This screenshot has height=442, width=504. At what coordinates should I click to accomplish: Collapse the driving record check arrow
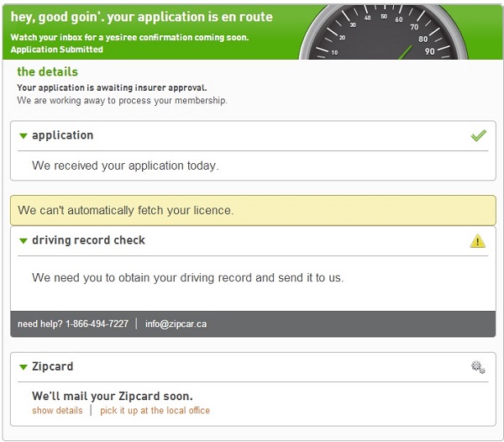(24, 241)
